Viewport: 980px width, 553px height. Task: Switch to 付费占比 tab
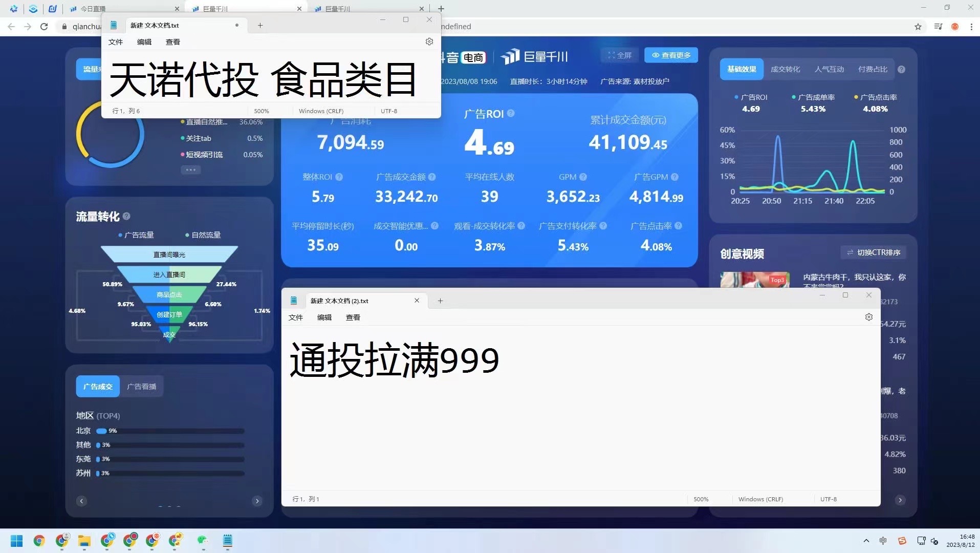[x=873, y=69]
